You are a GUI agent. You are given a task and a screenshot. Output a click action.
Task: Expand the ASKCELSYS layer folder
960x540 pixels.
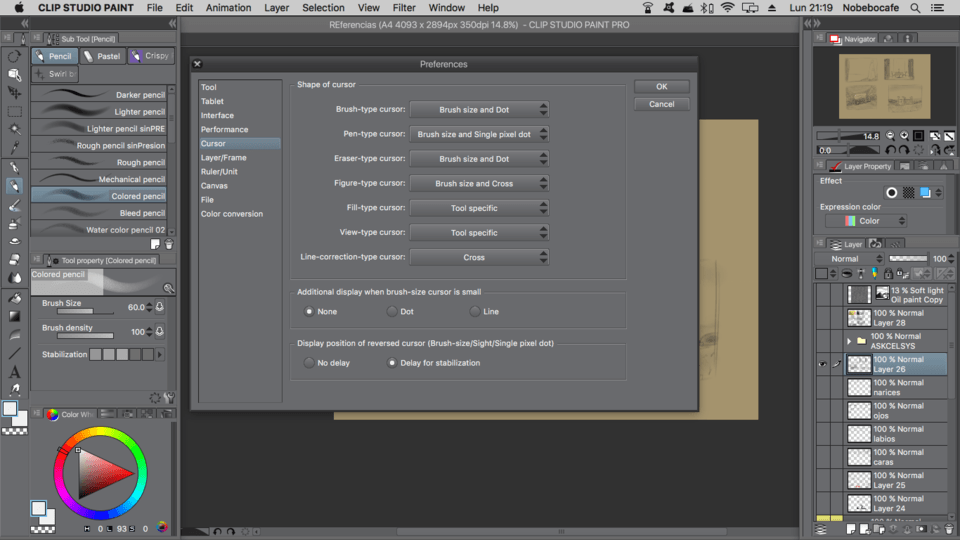849,341
